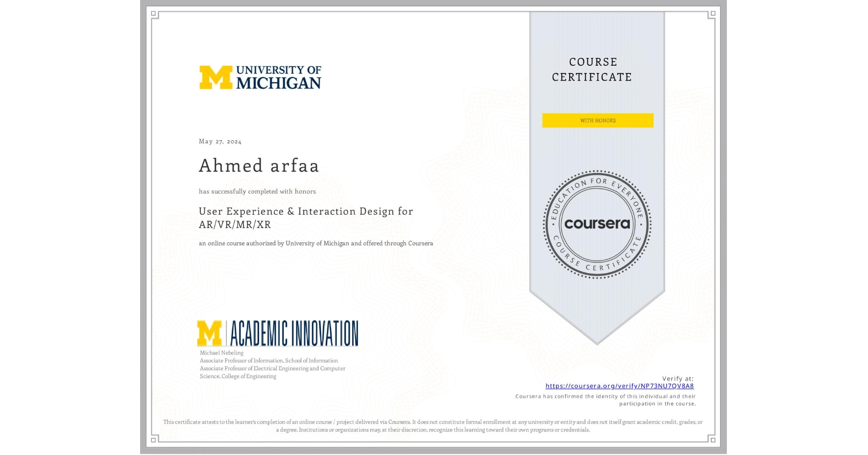Click 'Associate Professor of Information, School of Information'
868x455 pixels.
click(269, 361)
